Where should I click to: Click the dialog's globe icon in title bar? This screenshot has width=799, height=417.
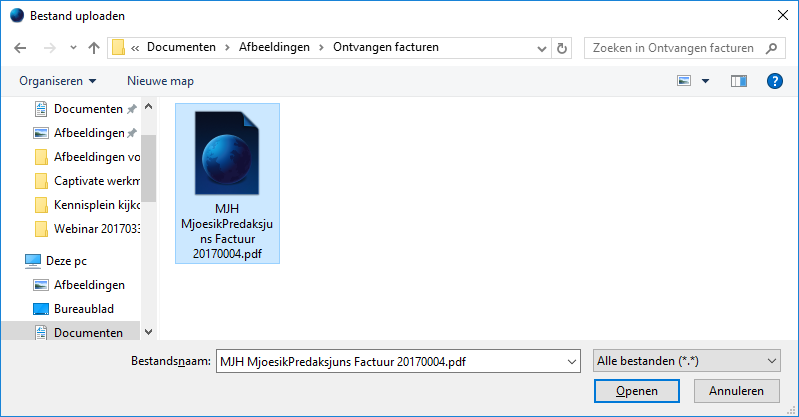(17, 16)
